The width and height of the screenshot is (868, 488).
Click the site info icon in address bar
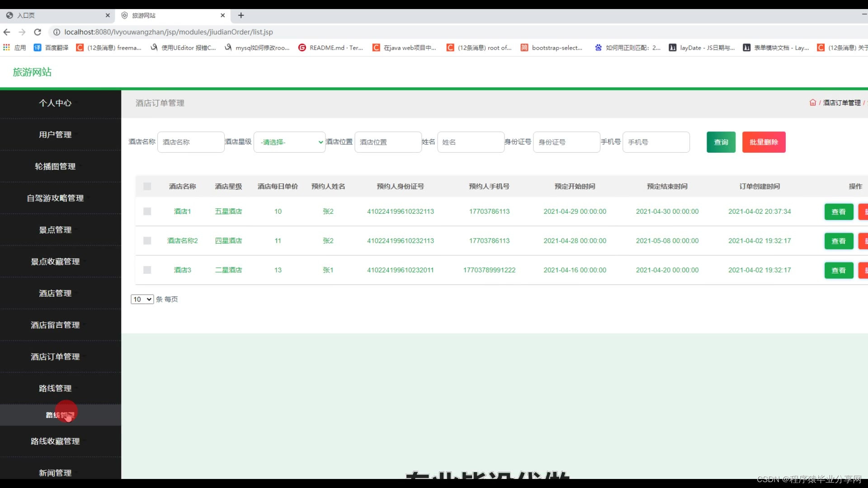click(x=57, y=32)
